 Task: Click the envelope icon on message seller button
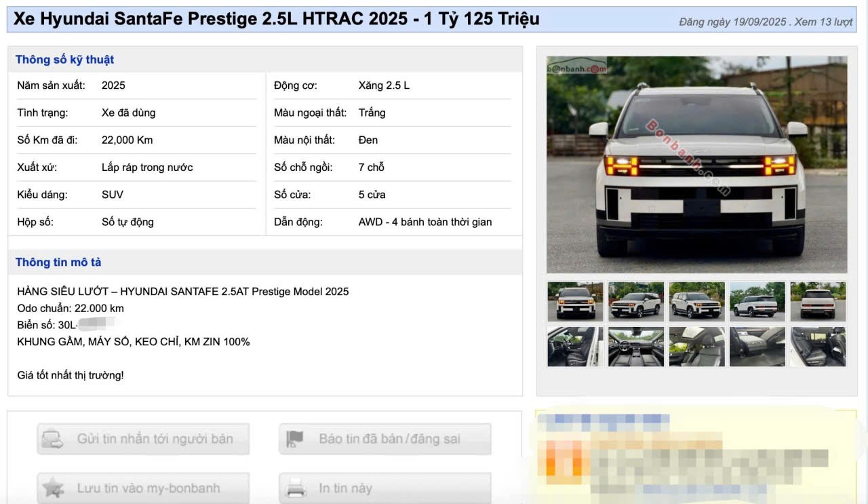click(x=52, y=439)
